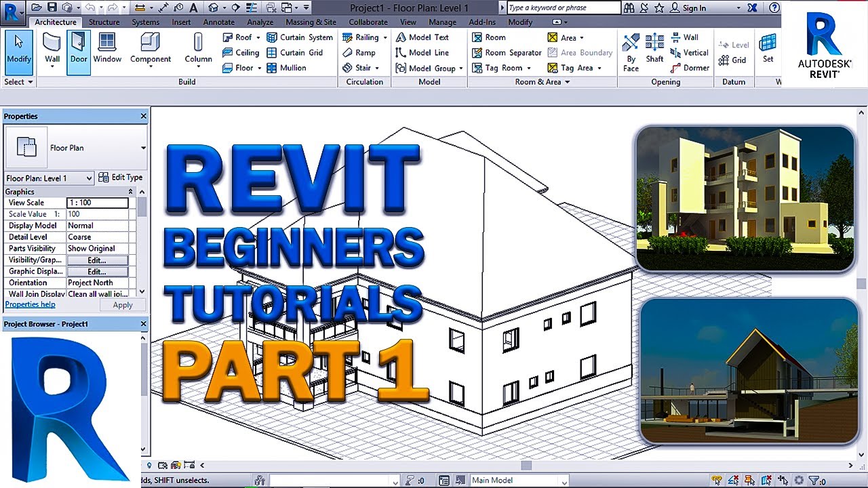Click Edit for Visibility/Graphics overrides

97,260
